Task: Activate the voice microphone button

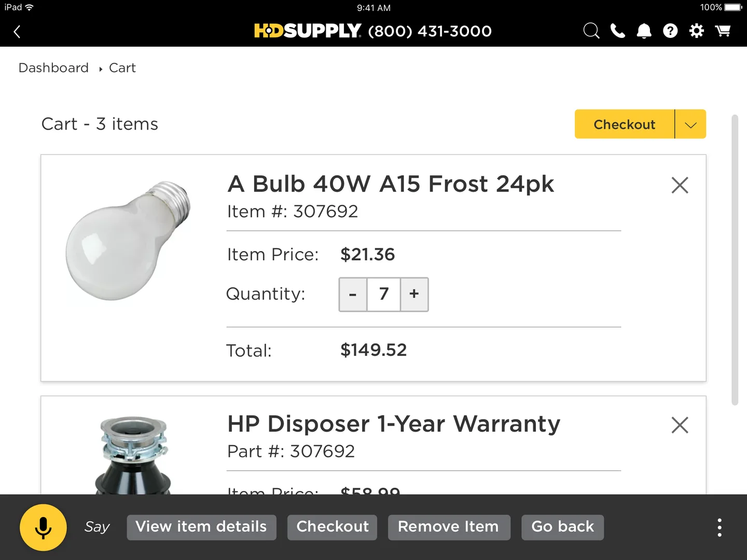Action: click(x=44, y=527)
